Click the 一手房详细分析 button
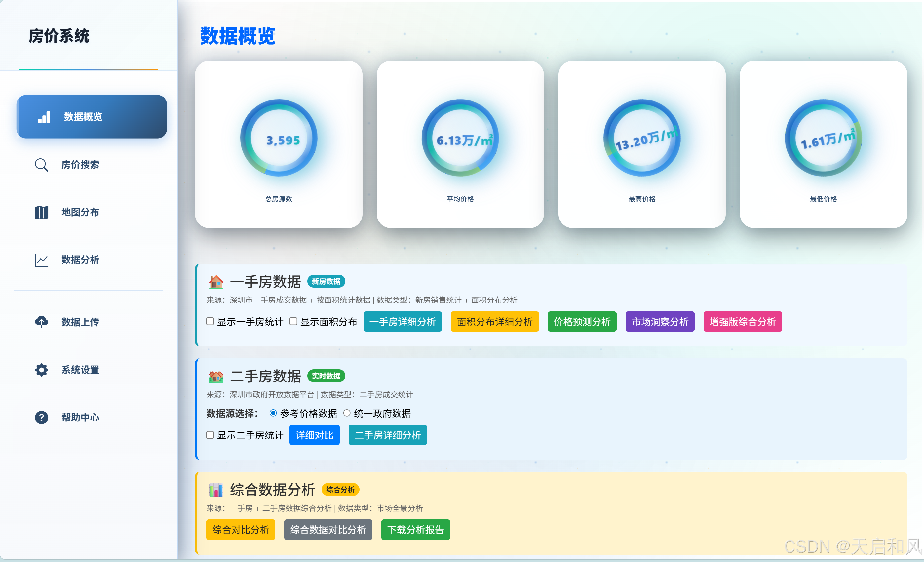The height and width of the screenshot is (562, 924). pyautogui.click(x=403, y=322)
